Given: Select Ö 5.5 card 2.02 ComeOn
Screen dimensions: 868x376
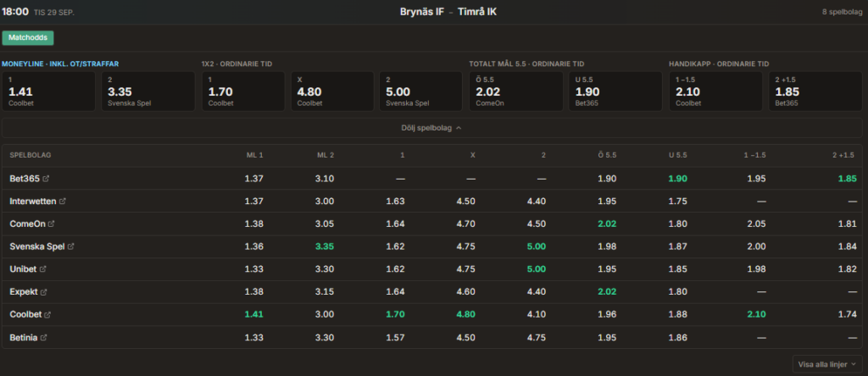Looking at the screenshot, I should pos(516,91).
